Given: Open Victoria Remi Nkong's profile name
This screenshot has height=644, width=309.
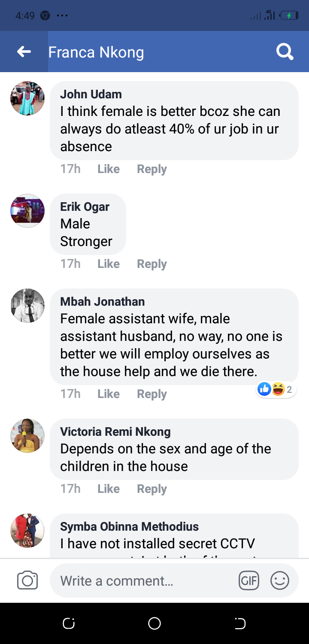Looking at the screenshot, I should (115, 431).
